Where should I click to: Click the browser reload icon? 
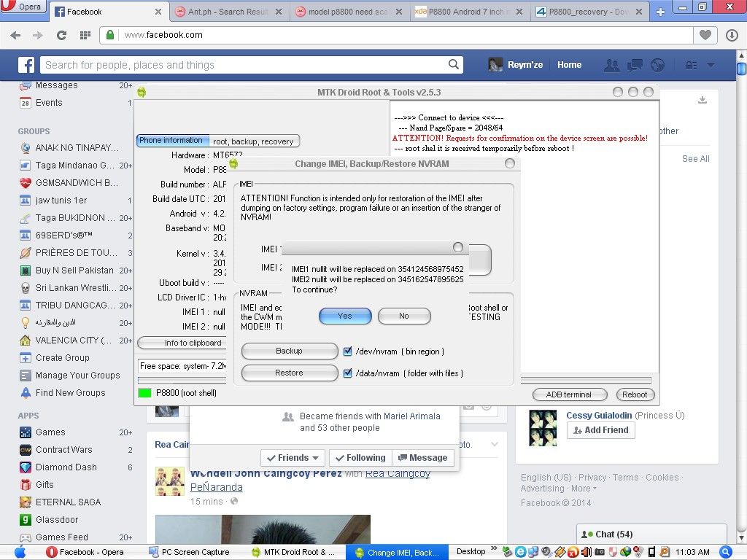pos(61,35)
